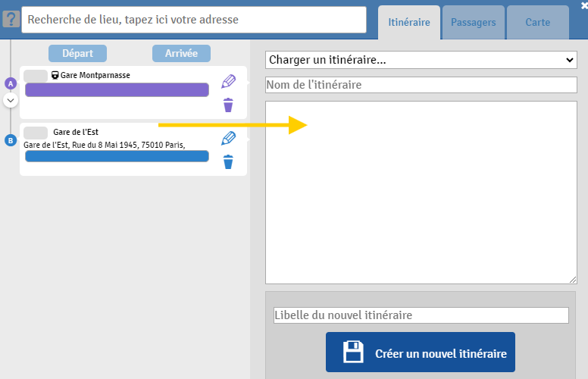Edit the Gare Montparnasse stop with pencil
Image resolution: width=588 pixels, height=379 pixels.
[x=228, y=82]
